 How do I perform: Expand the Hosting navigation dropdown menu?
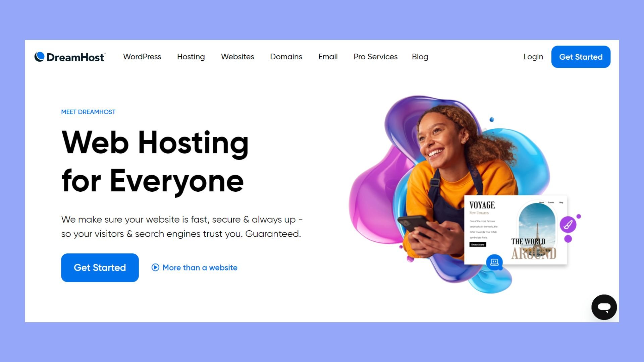point(191,57)
